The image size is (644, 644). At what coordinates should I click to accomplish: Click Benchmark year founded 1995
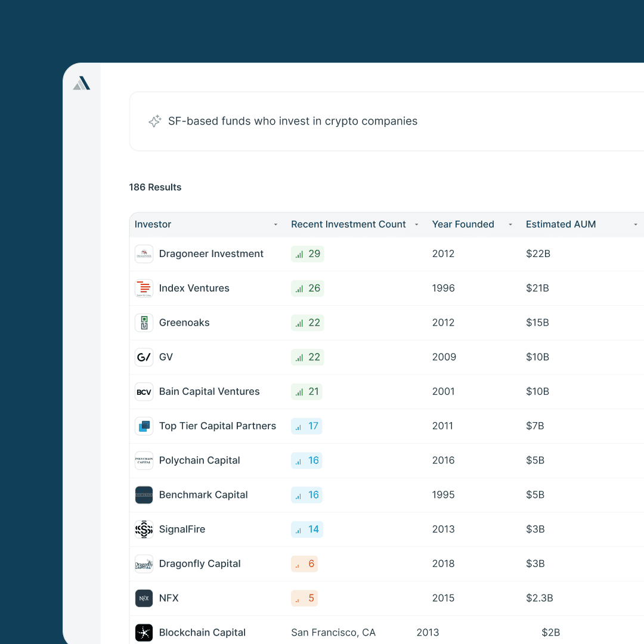click(443, 495)
